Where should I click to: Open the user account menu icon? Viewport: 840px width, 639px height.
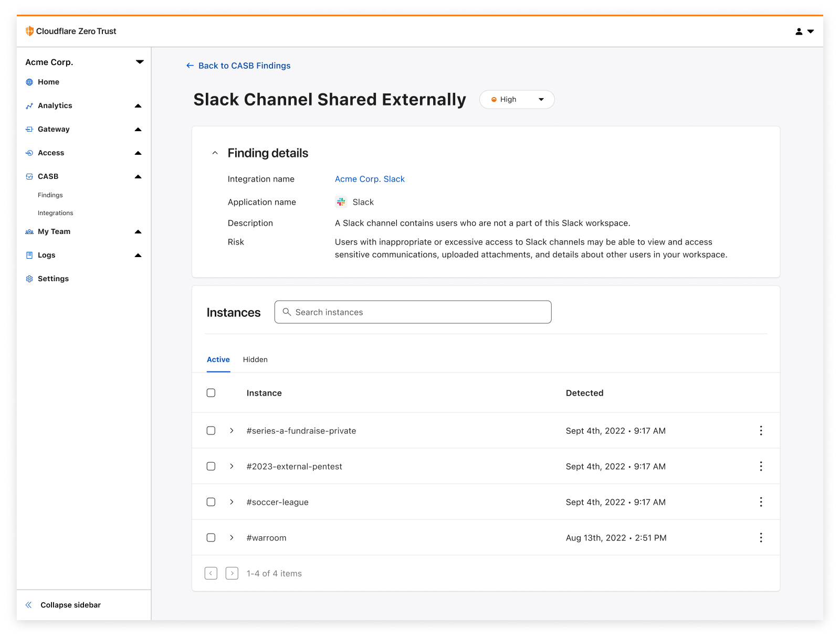tap(799, 31)
